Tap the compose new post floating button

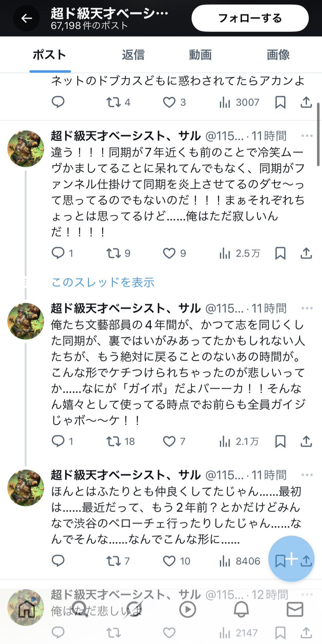coord(291,558)
